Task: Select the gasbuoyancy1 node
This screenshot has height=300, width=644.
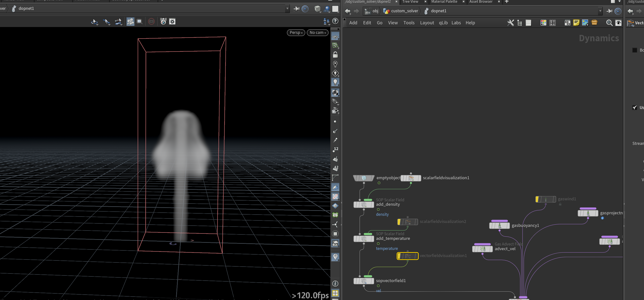Action: pos(499,225)
